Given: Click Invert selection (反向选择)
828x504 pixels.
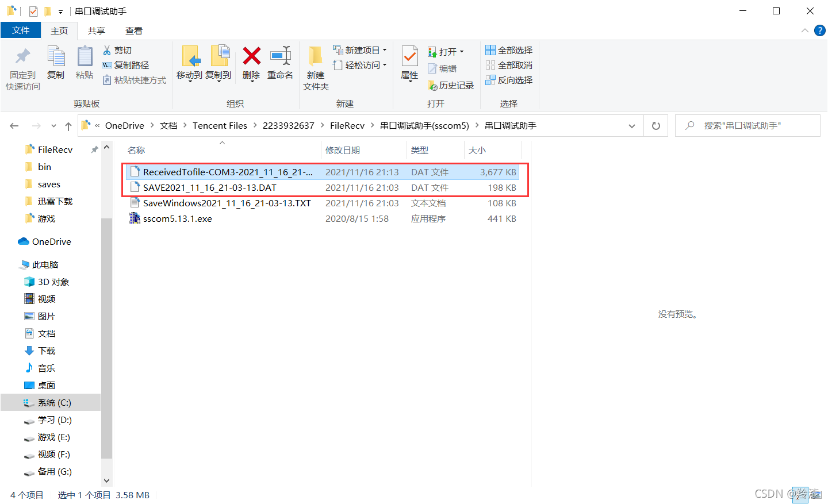Looking at the screenshot, I should coord(509,80).
